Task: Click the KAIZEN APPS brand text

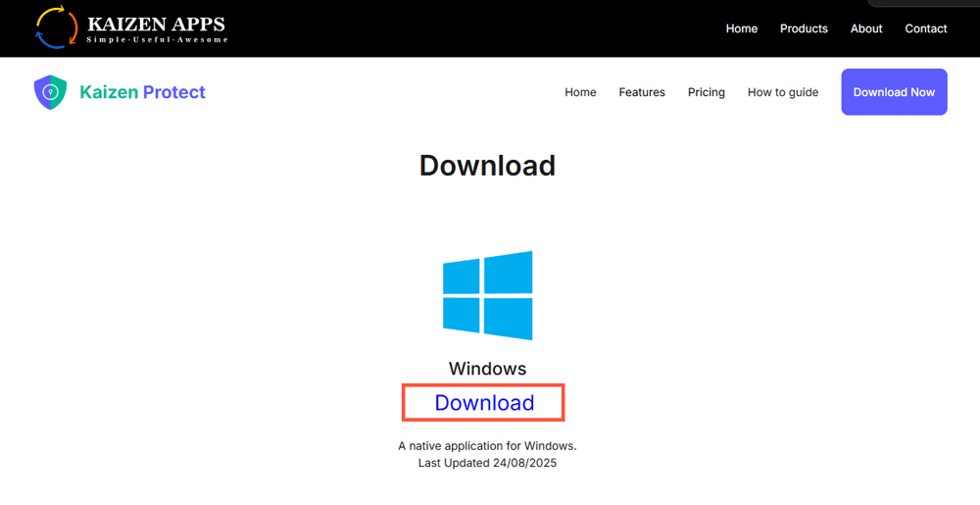Action: [156, 23]
